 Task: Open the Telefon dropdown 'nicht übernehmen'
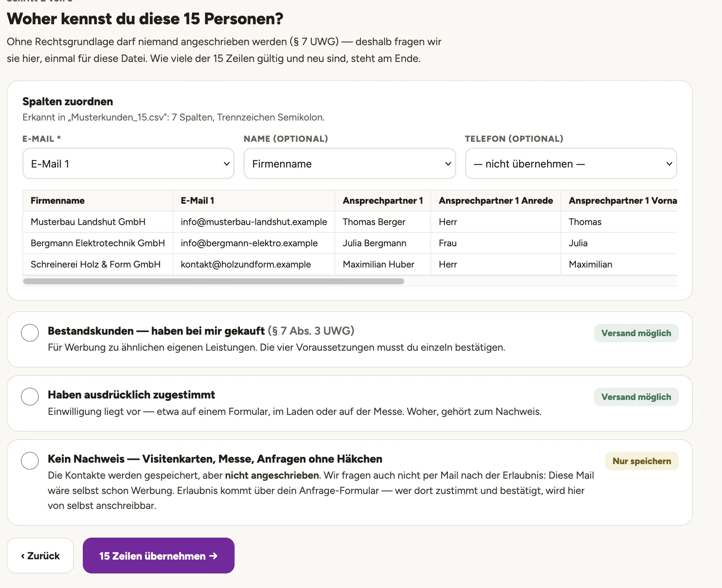(x=571, y=164)
